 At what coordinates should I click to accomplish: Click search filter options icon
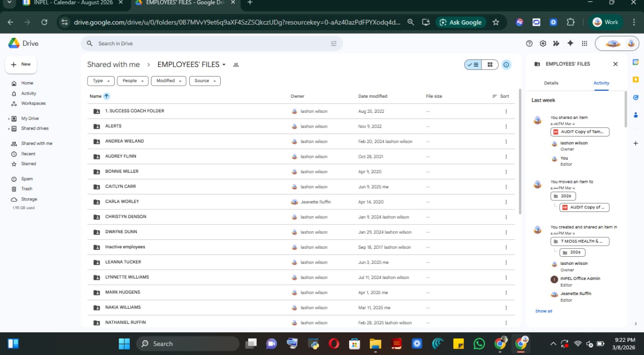(334, 44)
